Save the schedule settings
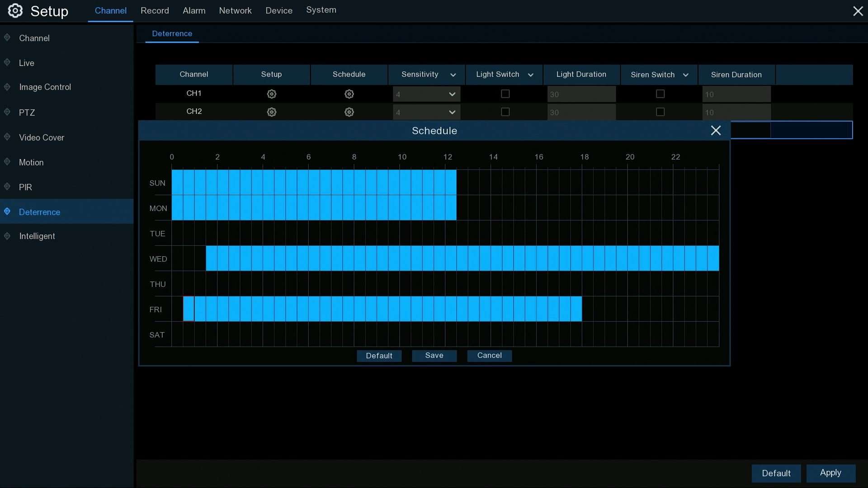This screenshot has height=488, width=868. coord(434,356)
